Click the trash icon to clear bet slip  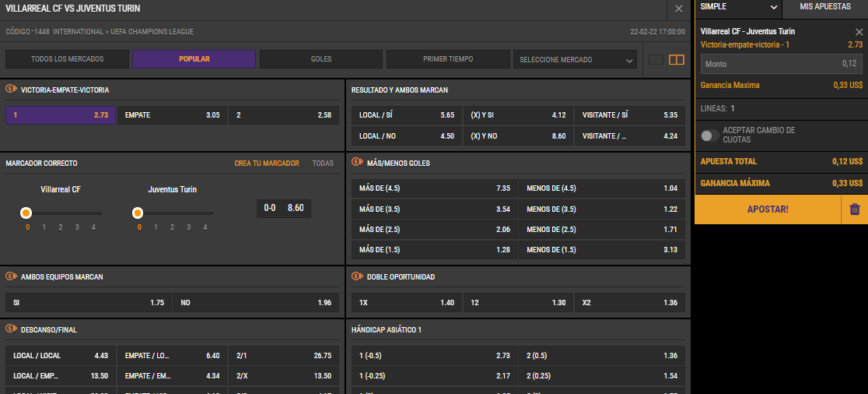pyautogui.click(x=855, y=209)
